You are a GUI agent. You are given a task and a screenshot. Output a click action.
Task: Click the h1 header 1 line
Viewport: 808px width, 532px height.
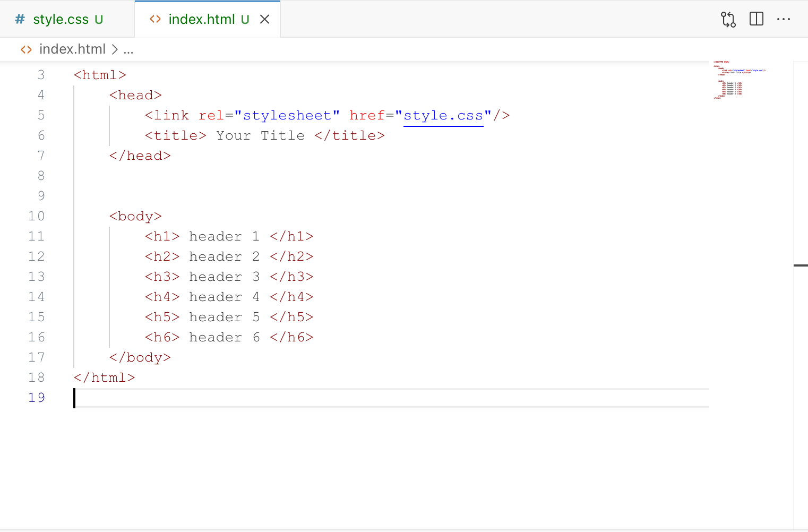[x=229, y=236]
